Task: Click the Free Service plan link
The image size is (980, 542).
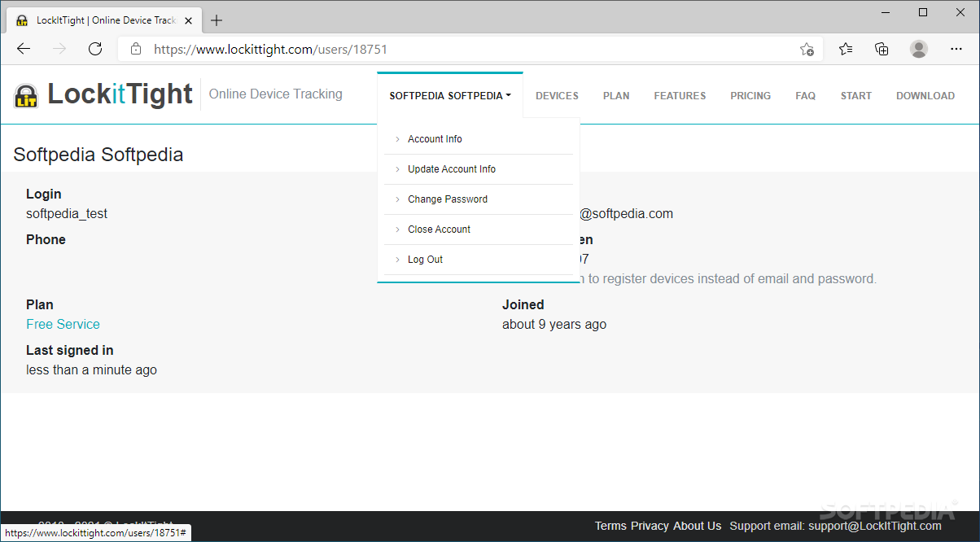Action: point(63,324)
